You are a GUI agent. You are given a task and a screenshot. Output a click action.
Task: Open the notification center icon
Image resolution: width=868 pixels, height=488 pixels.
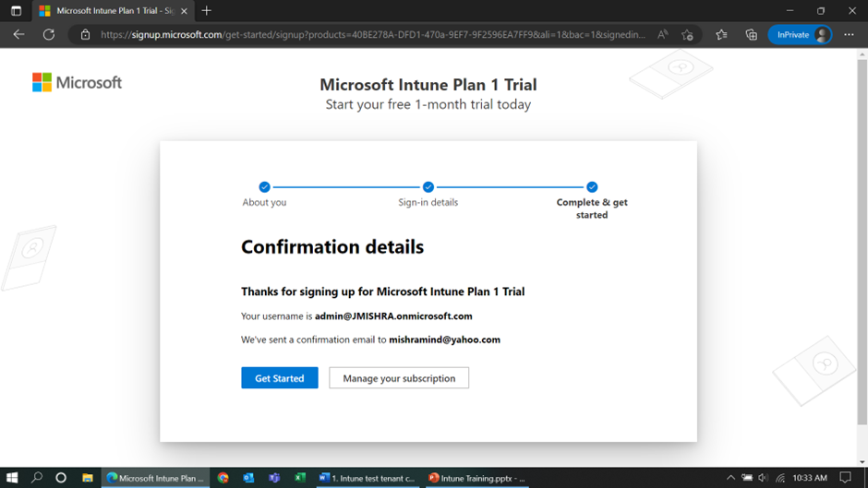click(x=845, y=478)
